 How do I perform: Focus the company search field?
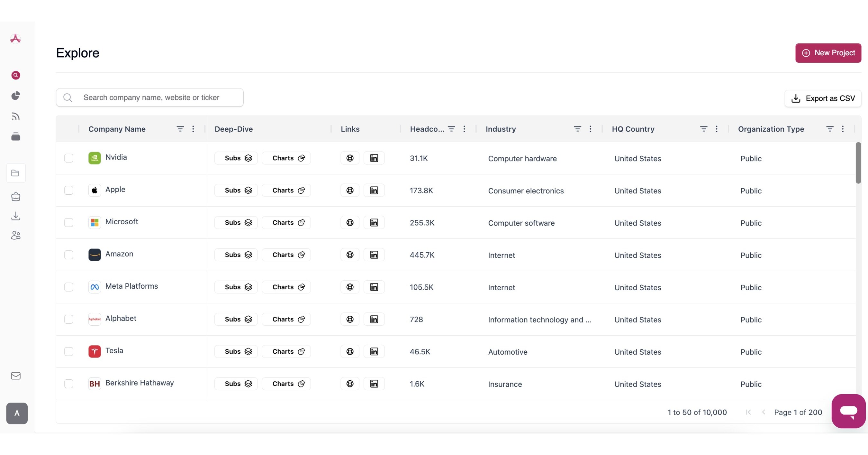coord(158,97)
